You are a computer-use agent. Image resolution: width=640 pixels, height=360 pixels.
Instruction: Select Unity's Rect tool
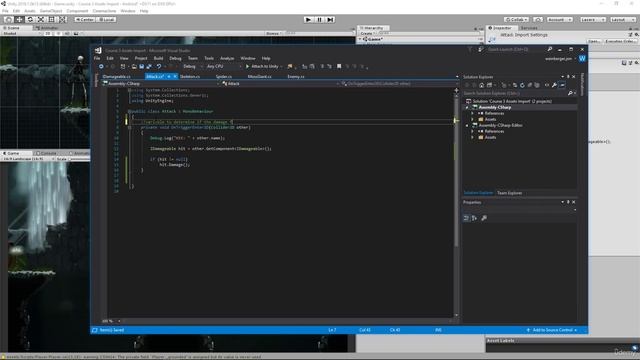tap(52, 19)
